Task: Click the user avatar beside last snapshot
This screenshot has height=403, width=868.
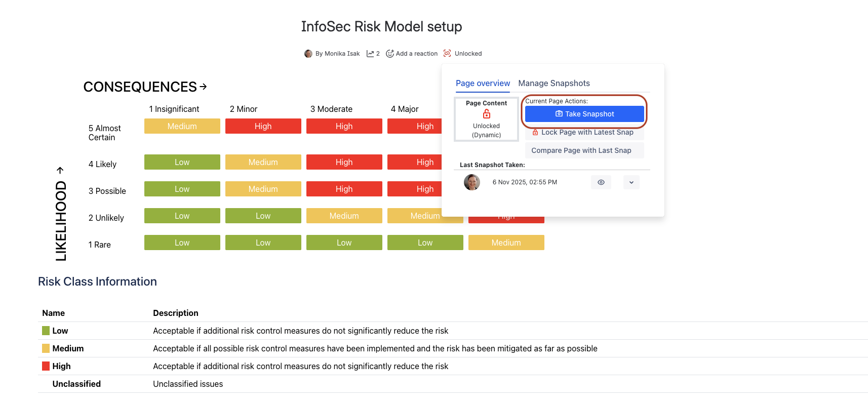Action: [471, 182]
